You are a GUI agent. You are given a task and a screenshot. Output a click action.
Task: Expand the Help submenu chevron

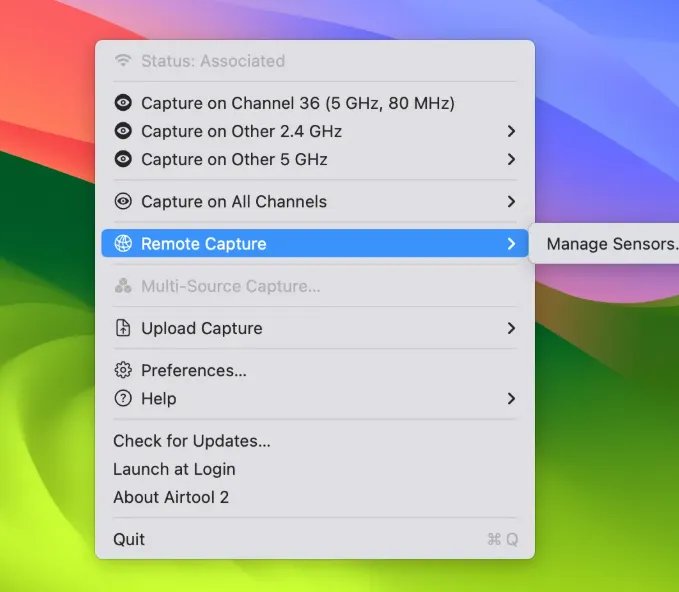511,398
